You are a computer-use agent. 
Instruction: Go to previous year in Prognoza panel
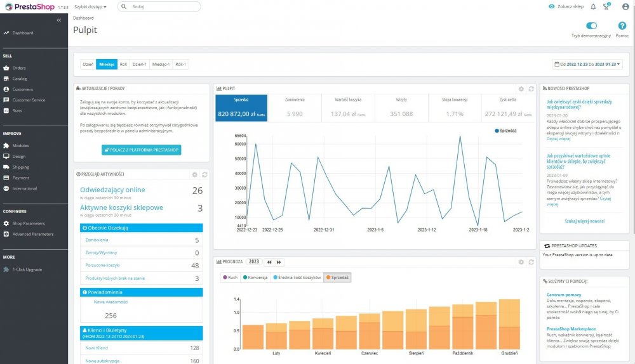(x=269, y=262)
